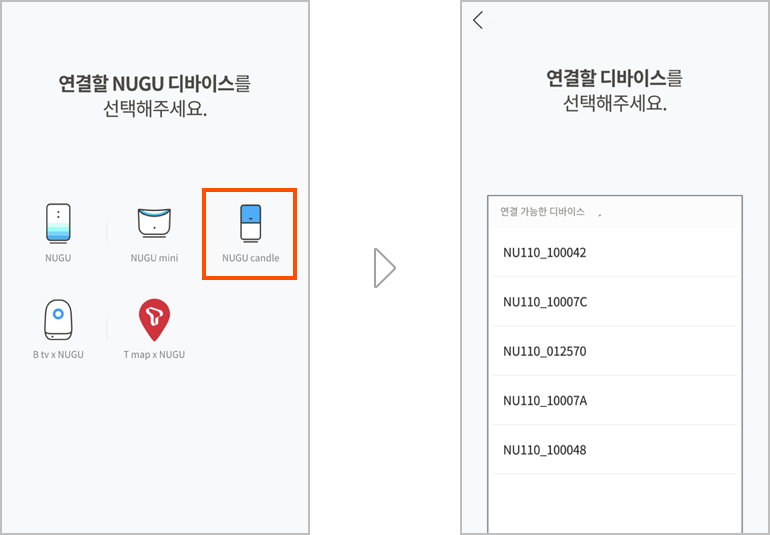Viewport: 770px width, 535px height.
Task: Tap the T map x NUGU pin icon
Action: [154, 320]
